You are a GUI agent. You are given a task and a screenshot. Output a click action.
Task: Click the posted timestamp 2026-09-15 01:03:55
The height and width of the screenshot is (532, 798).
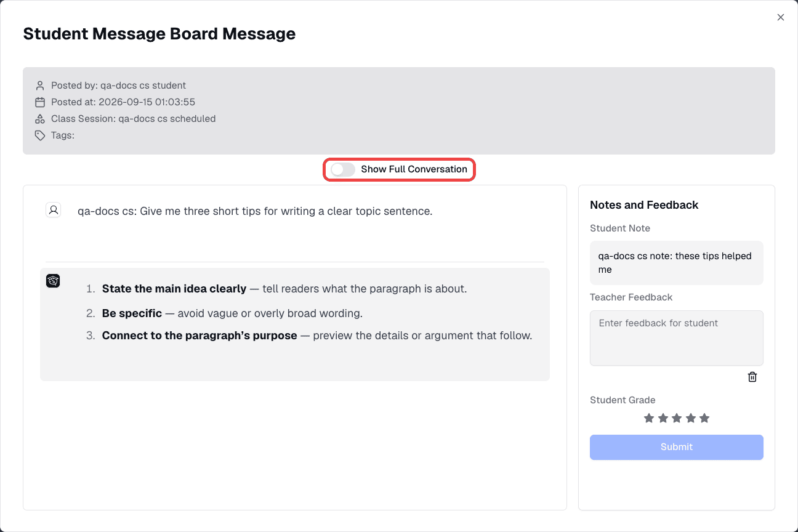[x=147, y=102]
